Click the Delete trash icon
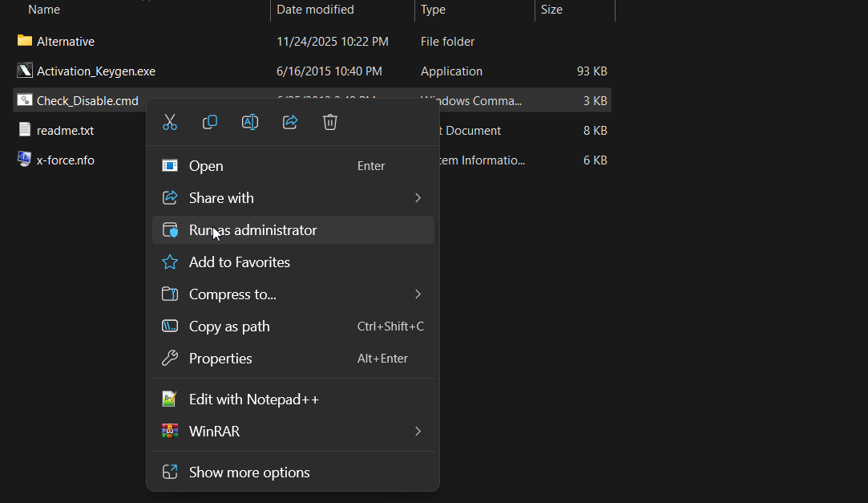The width and height of the screenshot is (868, 503). tap(330, 122)
